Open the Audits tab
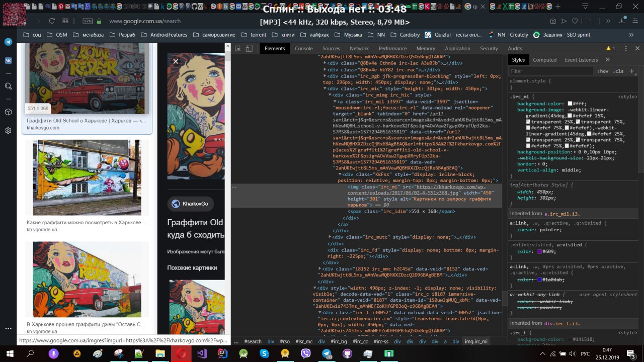644x362 pixels. [515, 49]
